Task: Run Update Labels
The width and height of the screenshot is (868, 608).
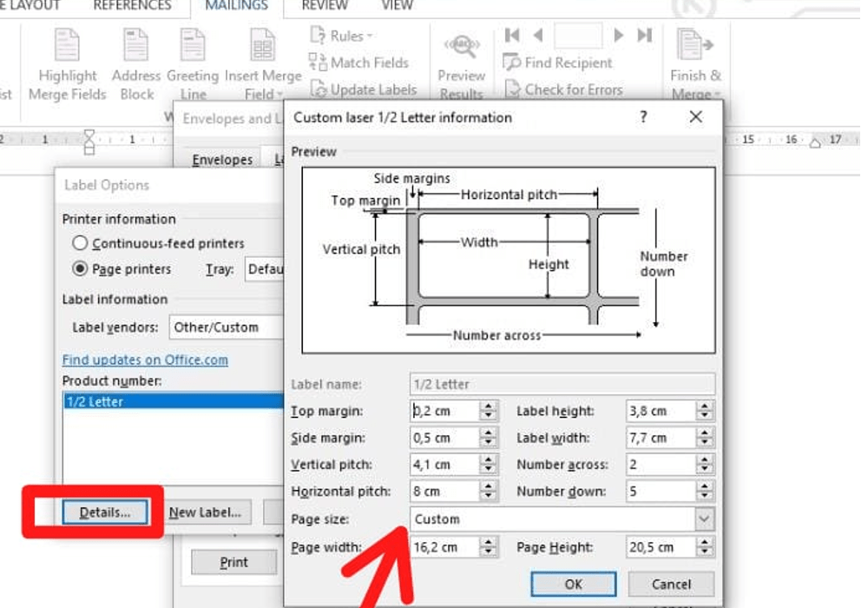Action: tap(364, 89)
